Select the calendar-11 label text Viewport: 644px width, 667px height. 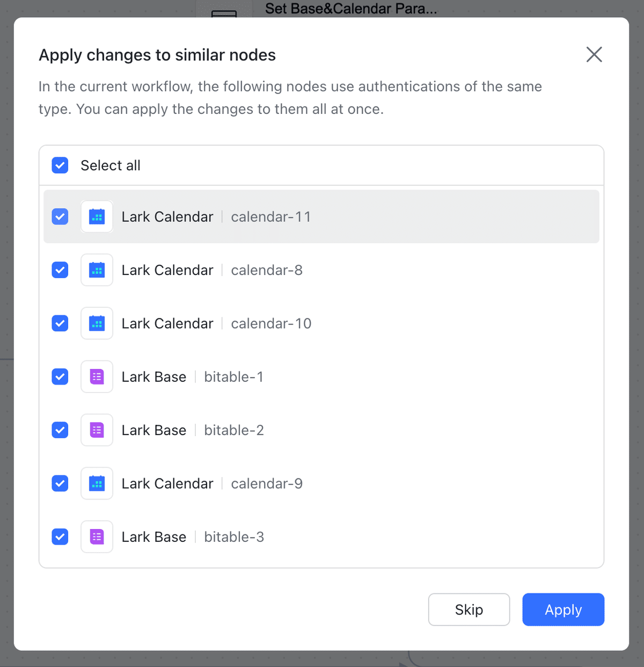point(271,217)
